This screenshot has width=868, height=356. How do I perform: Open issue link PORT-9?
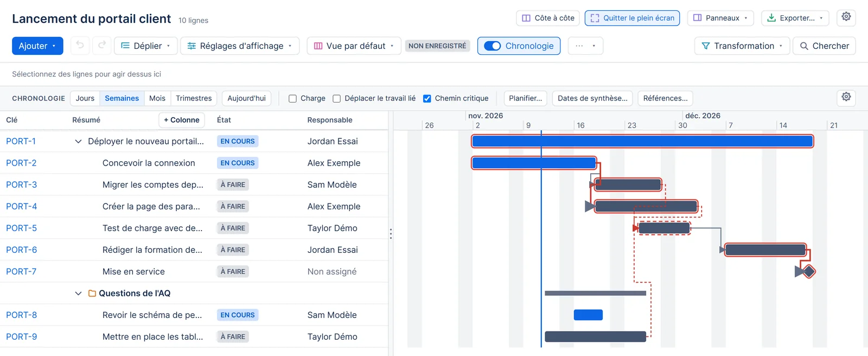pyautogui.click(x=22, y=336)
